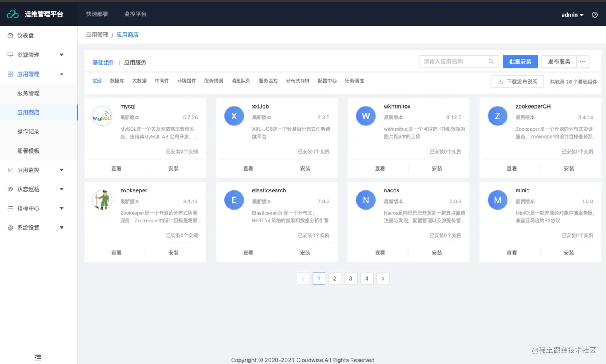Select 全部 category filter
The image size is (606, 364).
(97, 81)
